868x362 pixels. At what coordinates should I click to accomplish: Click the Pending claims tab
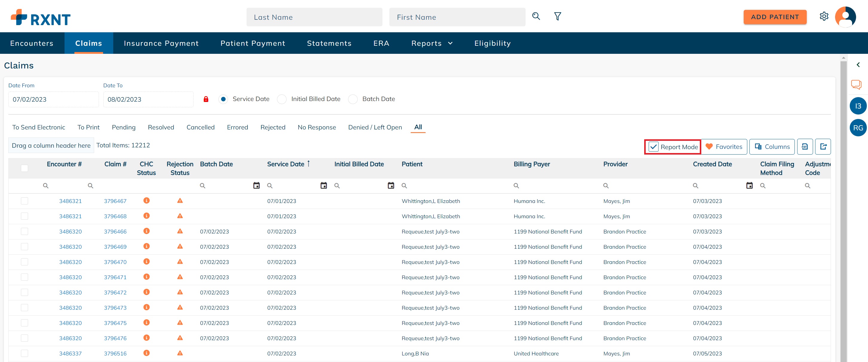123,127
